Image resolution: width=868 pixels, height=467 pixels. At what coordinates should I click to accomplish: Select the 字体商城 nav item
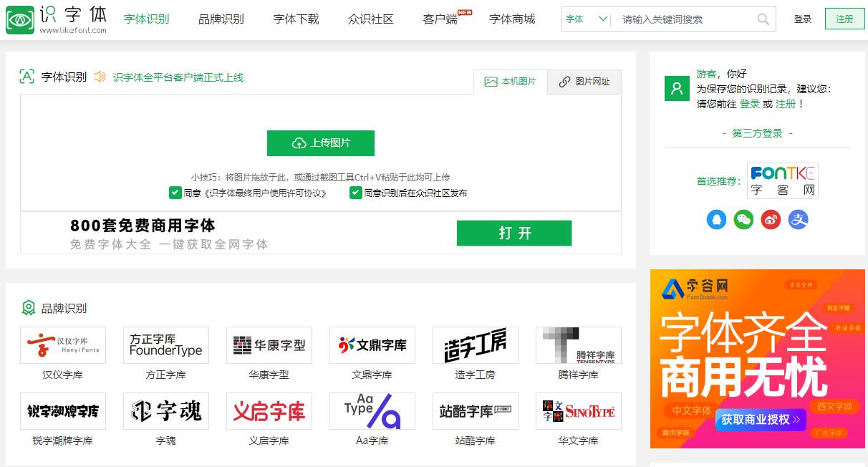pyautogui.click(x=512, y=19)
